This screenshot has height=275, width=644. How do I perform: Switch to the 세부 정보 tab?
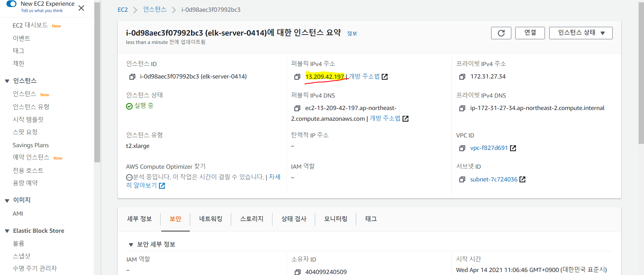pos(139,219)
